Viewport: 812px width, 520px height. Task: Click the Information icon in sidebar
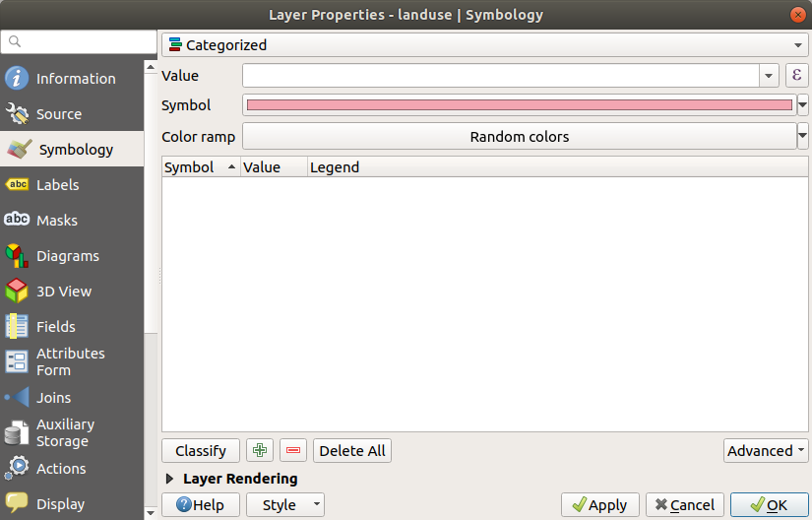click(x=17, y=79)
